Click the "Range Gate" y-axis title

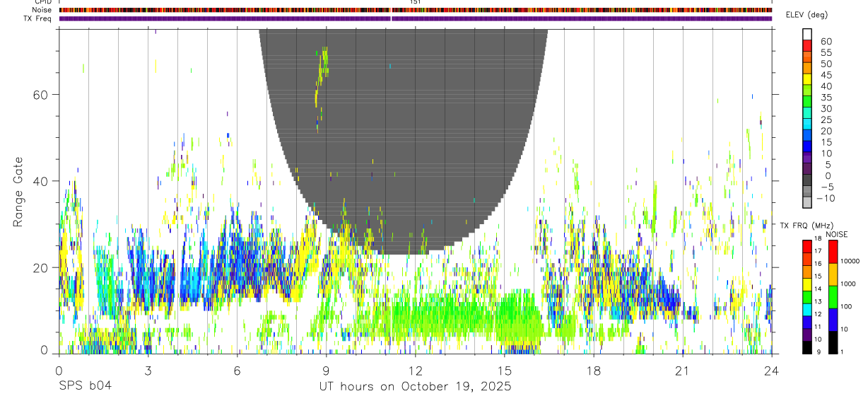19,192
